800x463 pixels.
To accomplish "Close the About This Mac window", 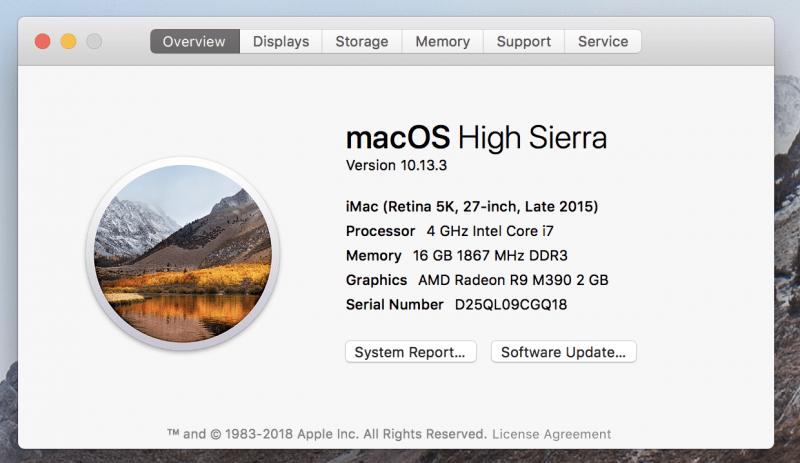I will 43,41.
